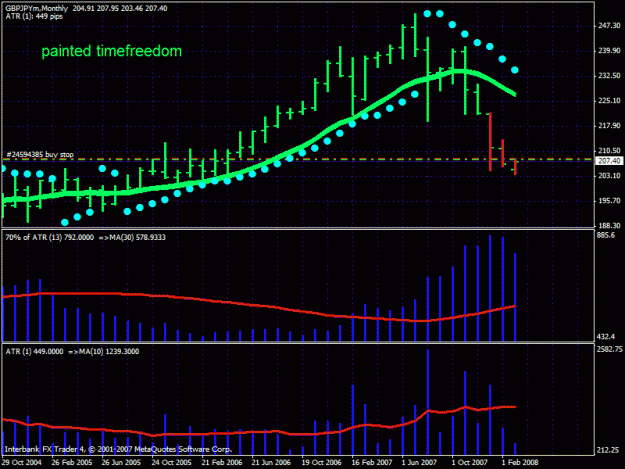Click the 217.90 price scale value
625x469 pixels.
(x=609, y=126)
